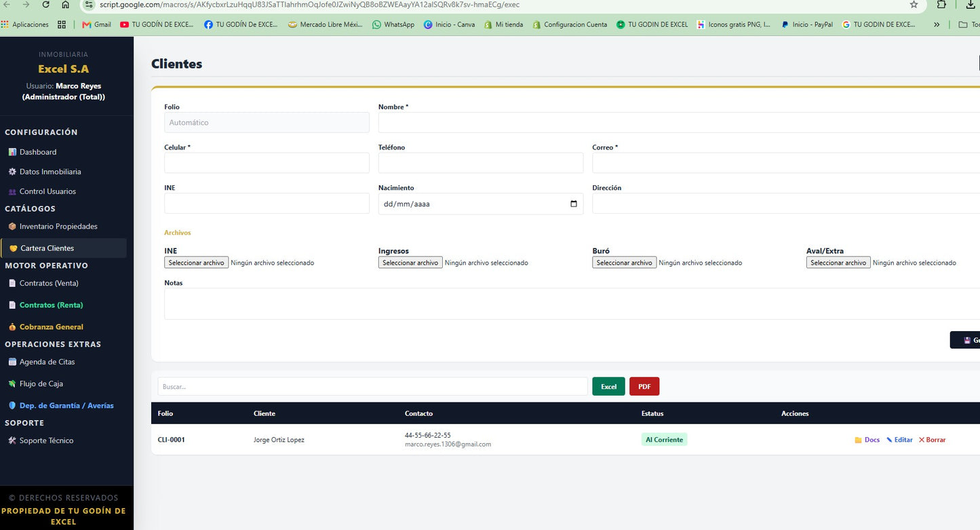Open the Datos Inmobiliaria gear icon
The height and width of the screenshot is (530, 980).
coord(12,172)
